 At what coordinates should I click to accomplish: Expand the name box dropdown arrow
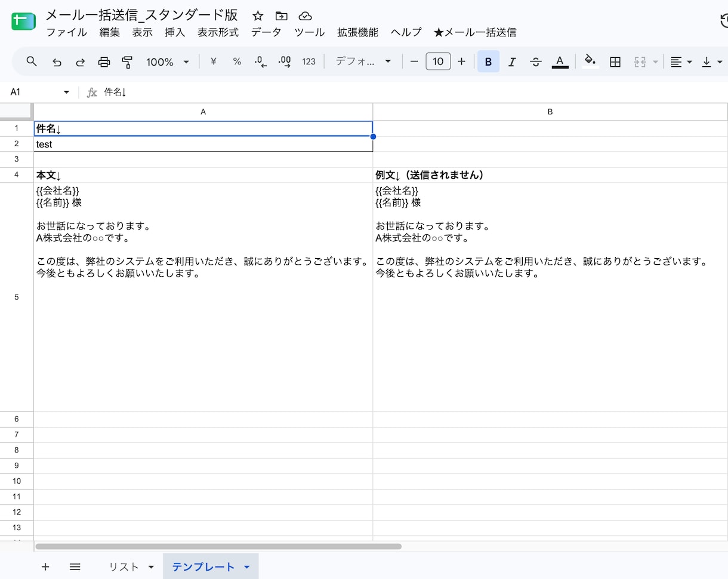[66, 92]
